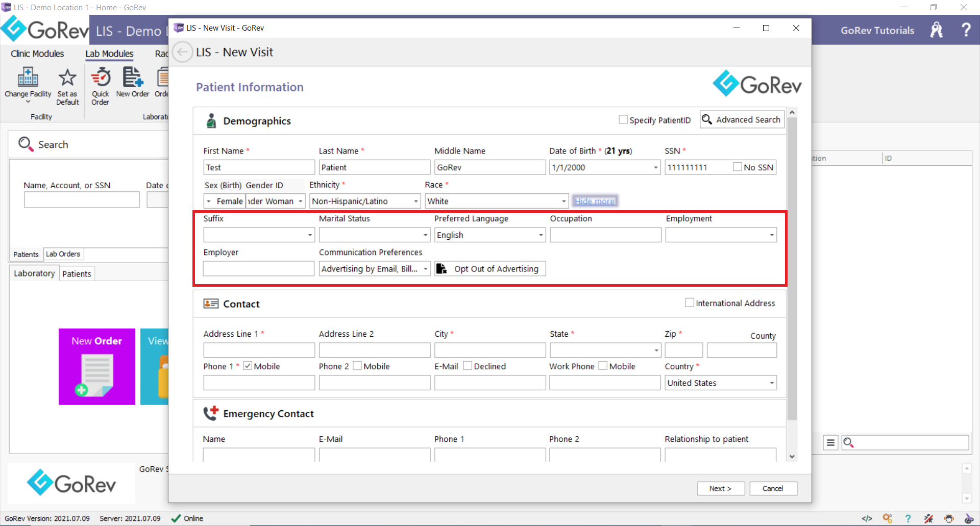
Task: Click the Contact card icon
Action: tap(211, 304)
